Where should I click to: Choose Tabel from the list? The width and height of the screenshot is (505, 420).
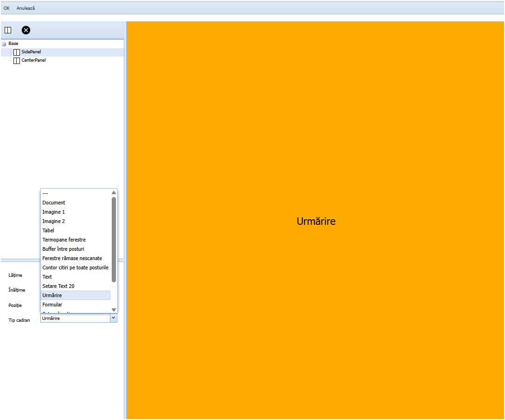pyautogui.click(x=76, y=231)
